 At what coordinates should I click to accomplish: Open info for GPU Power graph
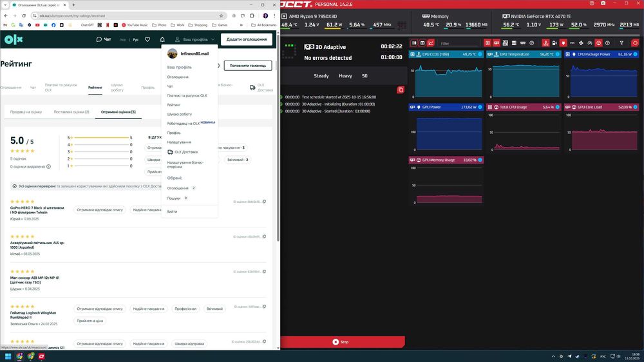pyautogui.click(x=480, y=107)
